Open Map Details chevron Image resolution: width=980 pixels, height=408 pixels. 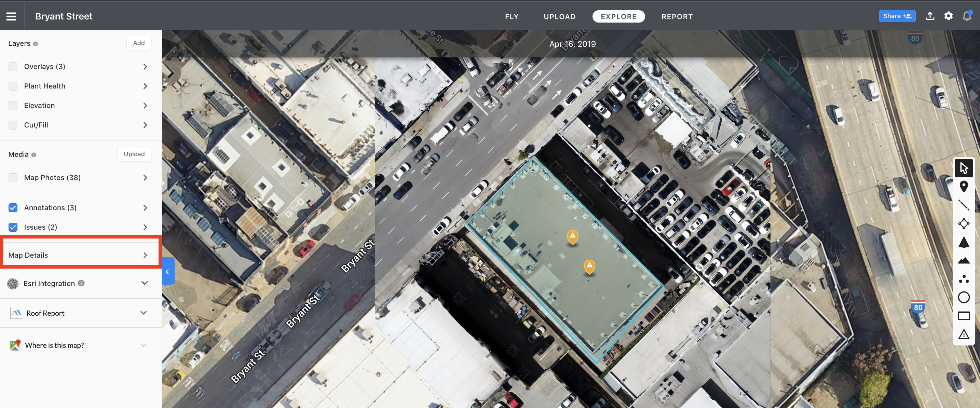tap(145, 255)
